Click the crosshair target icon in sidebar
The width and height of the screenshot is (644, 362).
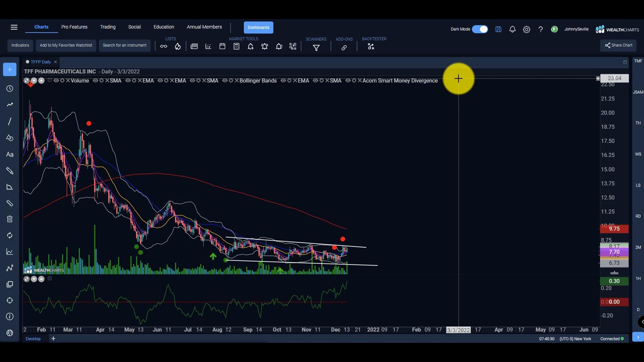(10, 300)
